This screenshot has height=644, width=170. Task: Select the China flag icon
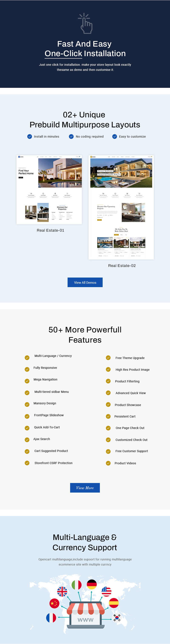point(54,604)
